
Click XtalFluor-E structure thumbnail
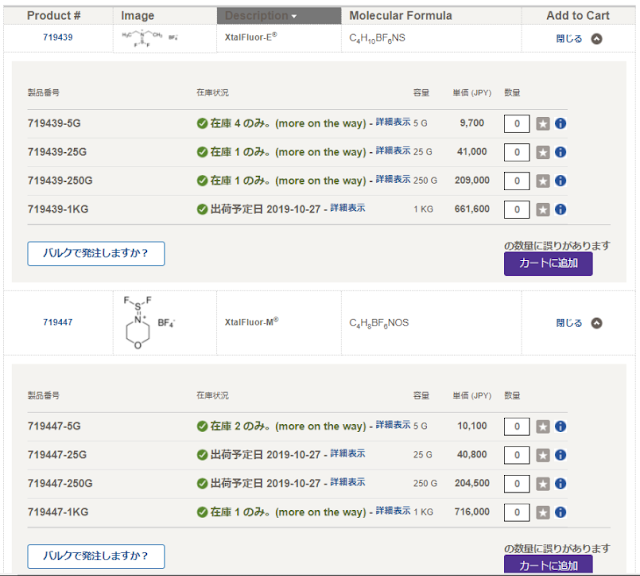[x=149, y=38]
